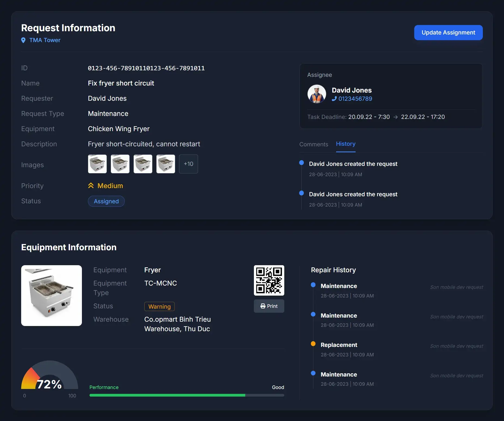This screenshot has width=504, height=421.
Task: Call assignee number 0123456789
Action: pos(355,99)
